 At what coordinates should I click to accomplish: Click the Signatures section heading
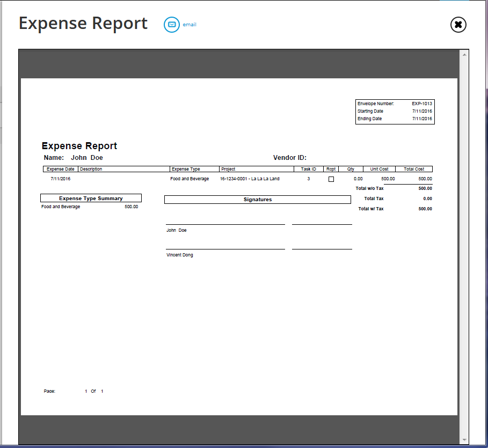click(x=257, y=200)
